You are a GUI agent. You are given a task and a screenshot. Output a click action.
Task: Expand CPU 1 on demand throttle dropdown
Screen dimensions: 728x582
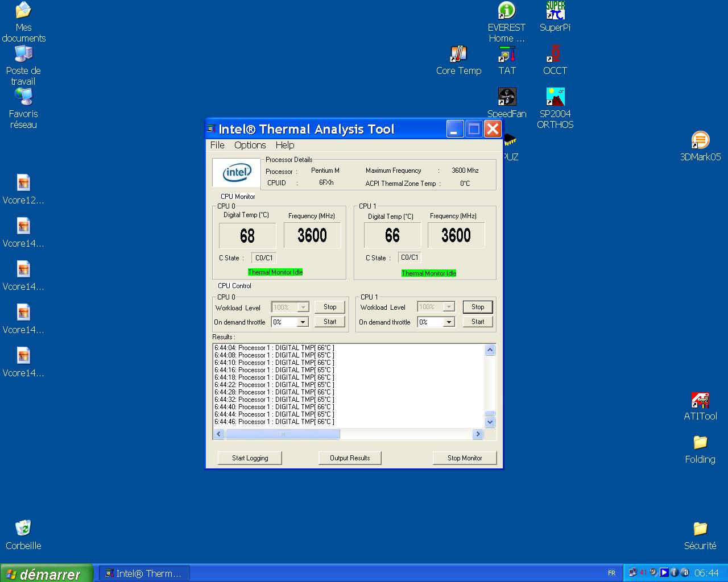click(x=449, y=322)
